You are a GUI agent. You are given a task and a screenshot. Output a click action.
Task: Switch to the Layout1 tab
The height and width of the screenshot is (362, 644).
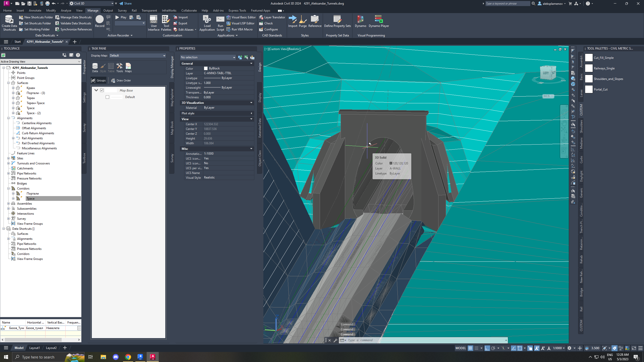click(x=34, y=348)
